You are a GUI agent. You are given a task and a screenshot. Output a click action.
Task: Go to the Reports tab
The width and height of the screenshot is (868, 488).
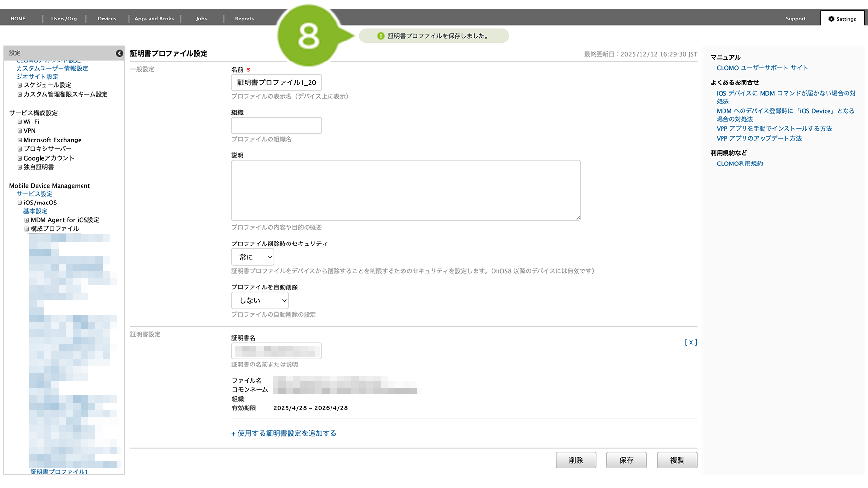[244, 19]
